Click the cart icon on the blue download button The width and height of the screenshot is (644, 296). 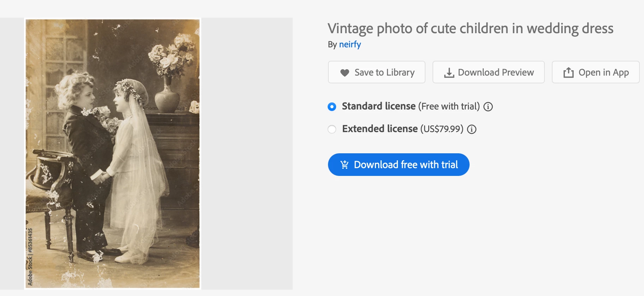(344, 165)
